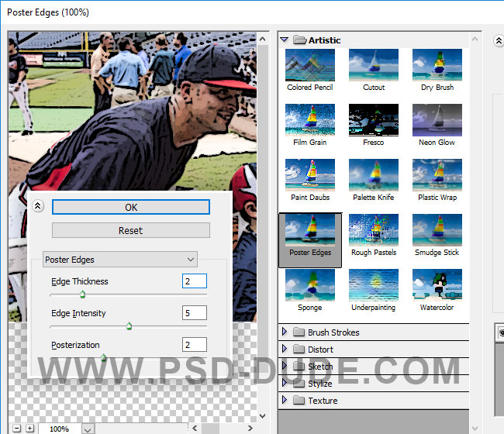Expand the Texture filter folder
504x434 pixels.
coord(284,400)
